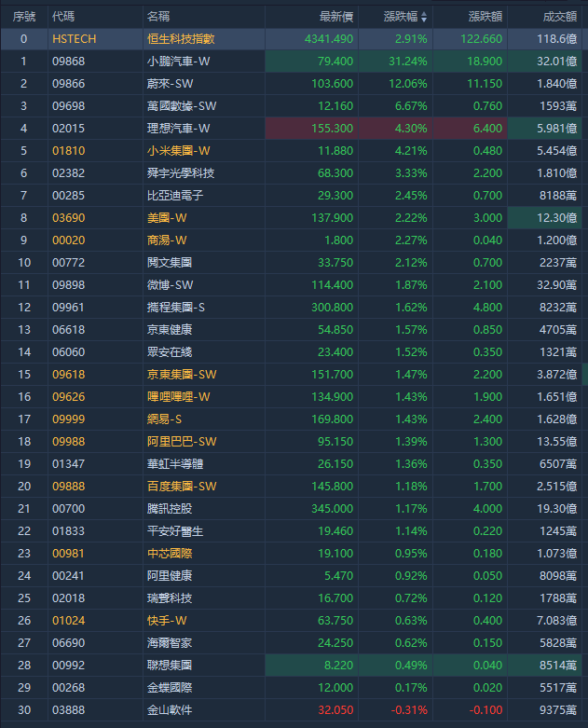Sort by the 最新價 column header
Image resolution: width=588 pixels, height=728 pixels.
click(x=336, y=17)
